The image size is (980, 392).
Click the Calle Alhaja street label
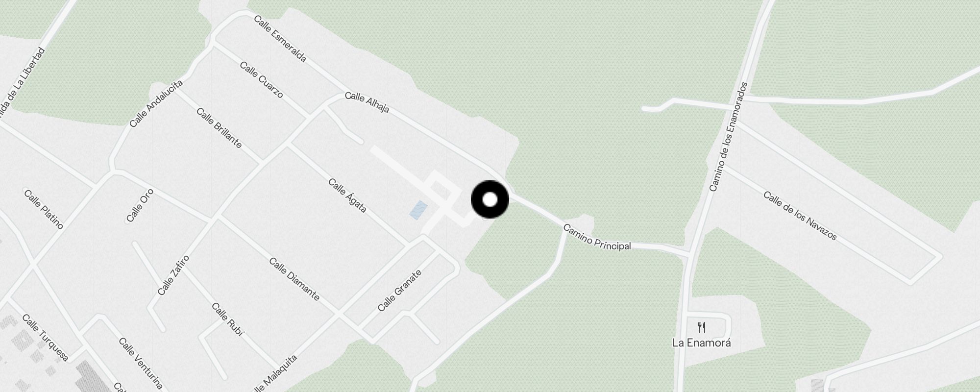click(x=367, y=102)
